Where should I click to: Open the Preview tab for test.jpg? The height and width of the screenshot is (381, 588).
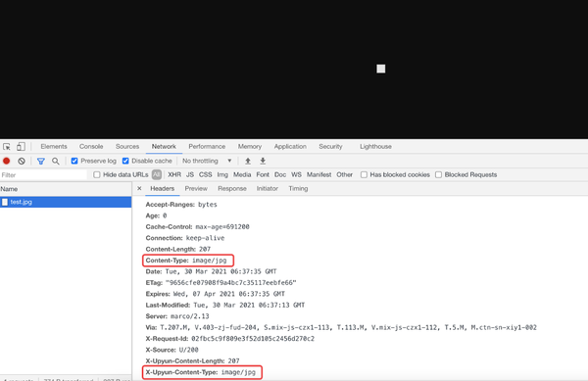(x=196, y=188)
